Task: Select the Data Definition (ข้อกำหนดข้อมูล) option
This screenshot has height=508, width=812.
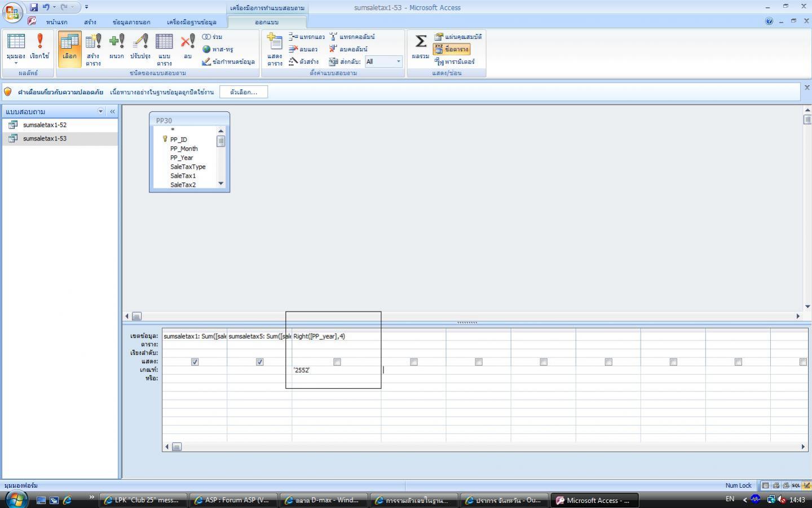Action: pyautogui.click(x=228, y=62)
